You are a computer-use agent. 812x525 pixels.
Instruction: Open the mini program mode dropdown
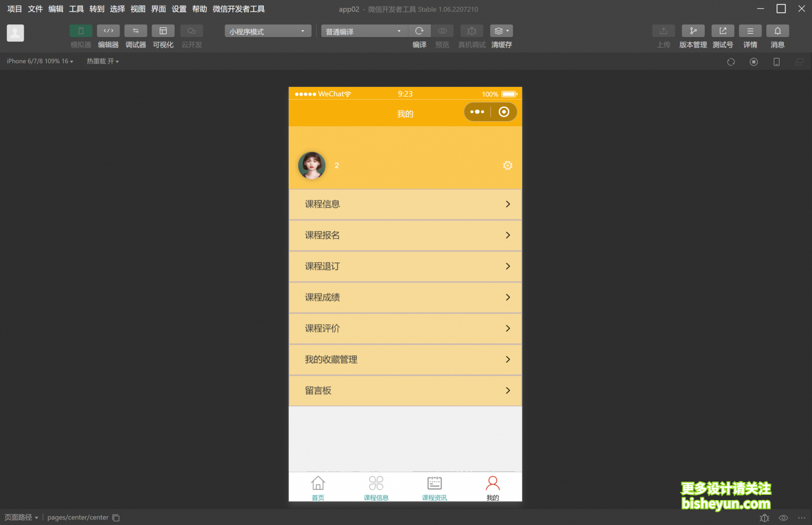coord(268,31)
